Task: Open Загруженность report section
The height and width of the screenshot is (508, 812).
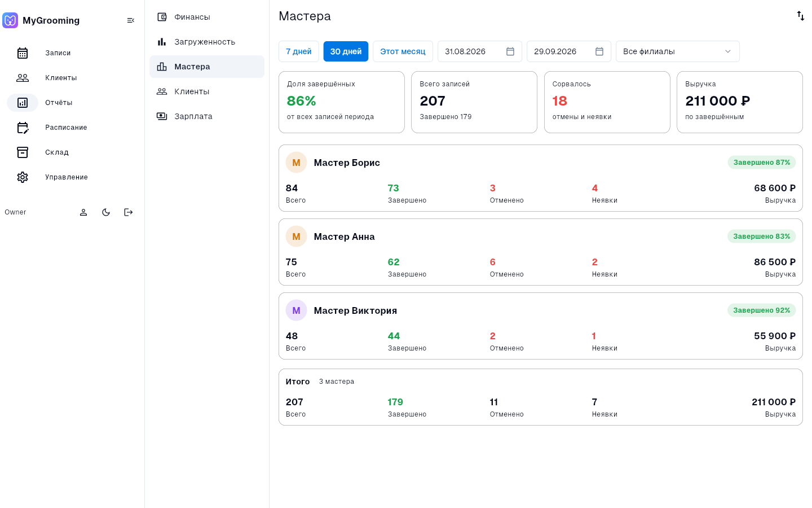Action: 207,42
